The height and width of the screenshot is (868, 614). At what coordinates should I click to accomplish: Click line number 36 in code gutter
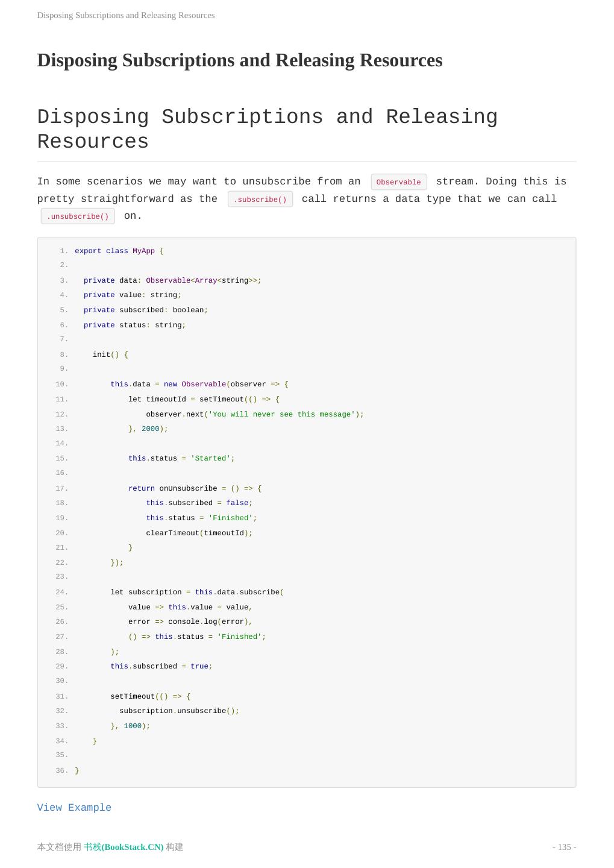61,770
